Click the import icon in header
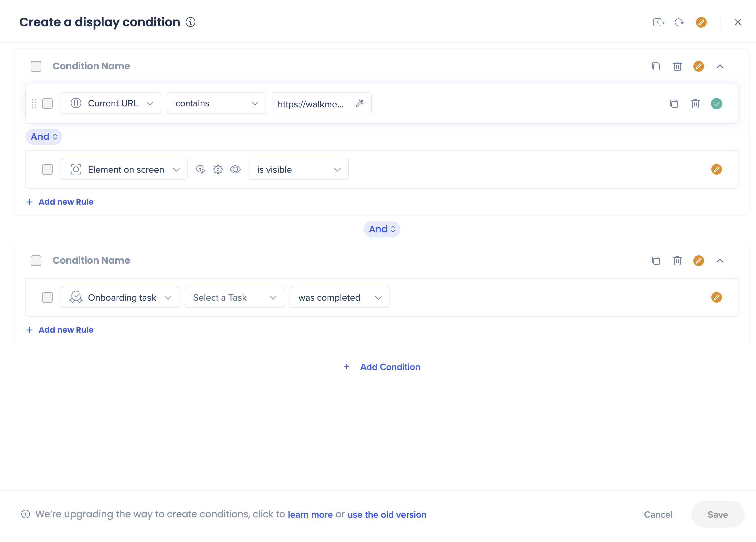This screenshot has height=542, width=756. pyautogui.click(x=658, y=22)
